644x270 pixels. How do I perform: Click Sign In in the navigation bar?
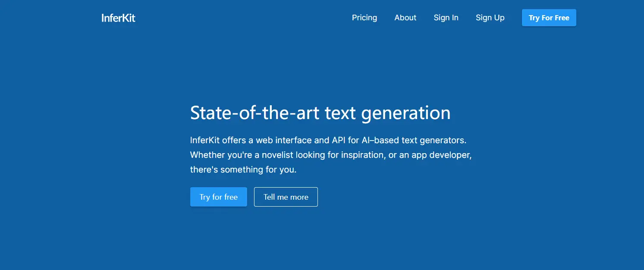pos(446,18)
